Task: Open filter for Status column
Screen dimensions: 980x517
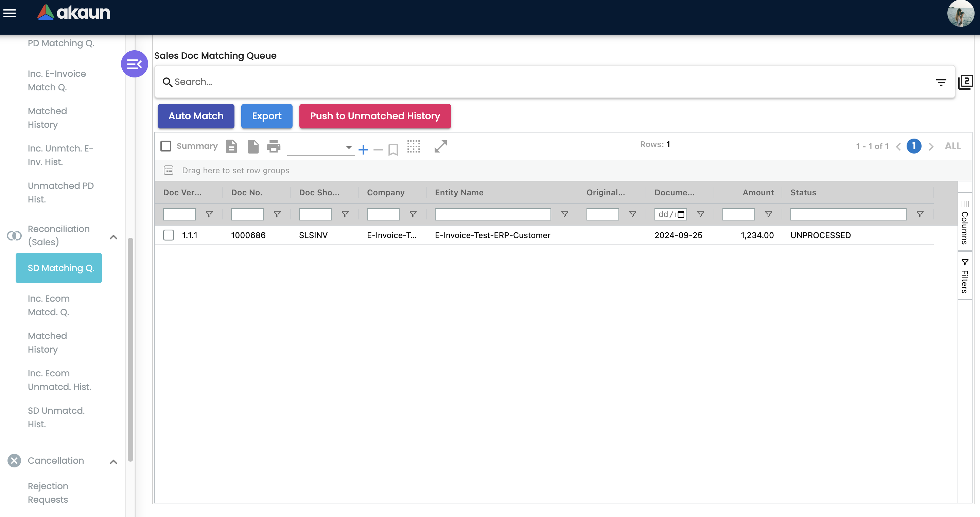Action: (x=920, y=214)
